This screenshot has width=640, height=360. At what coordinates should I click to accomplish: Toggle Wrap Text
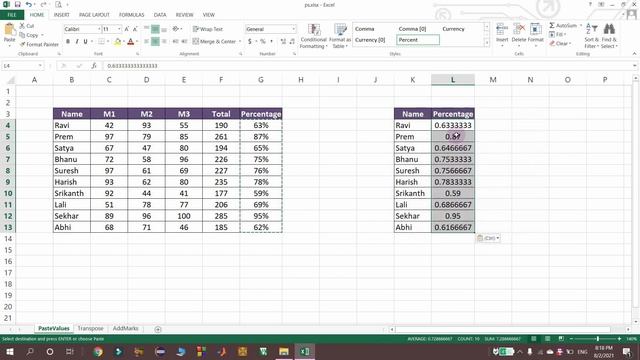point(208,29)
